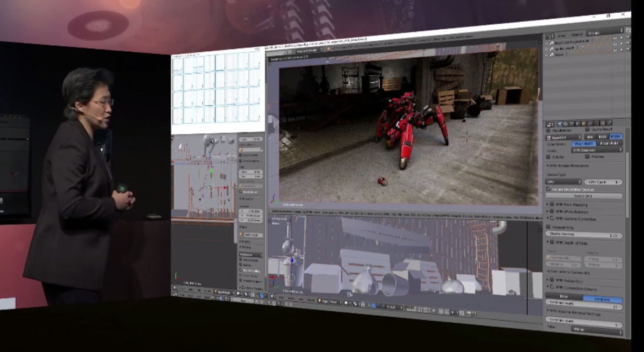Collapse the RPR Render Resources panel
This screenshot has height=352, width=644.
pos(548,165)
